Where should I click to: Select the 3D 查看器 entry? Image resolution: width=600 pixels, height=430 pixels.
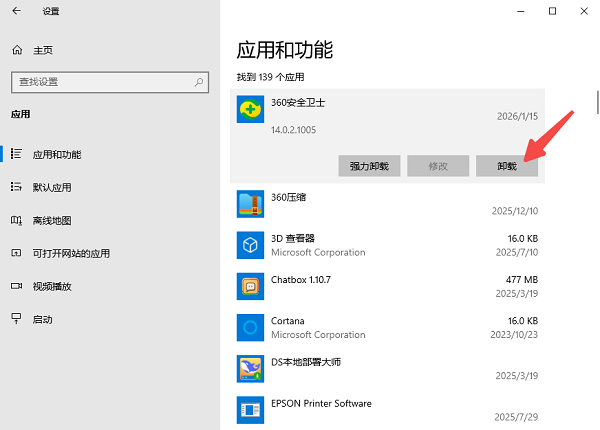coord(387,245)
